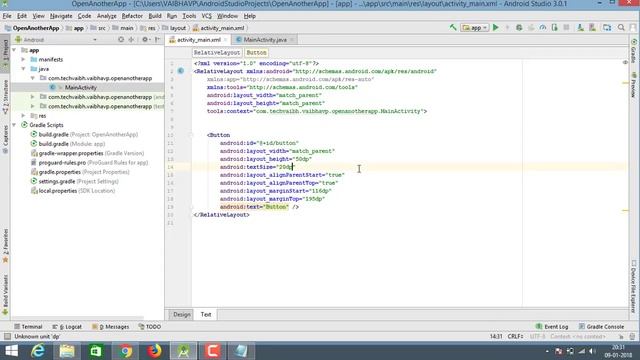Open the Preview side panel
The height and width of the screenshot is (360, 640).
(634, 86)
